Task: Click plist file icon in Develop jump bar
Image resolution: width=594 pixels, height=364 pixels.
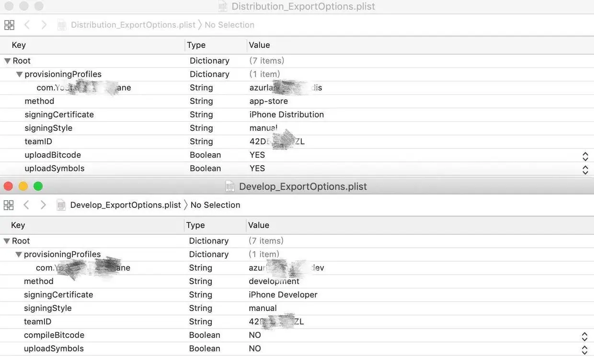Action: tap(61, 205)
